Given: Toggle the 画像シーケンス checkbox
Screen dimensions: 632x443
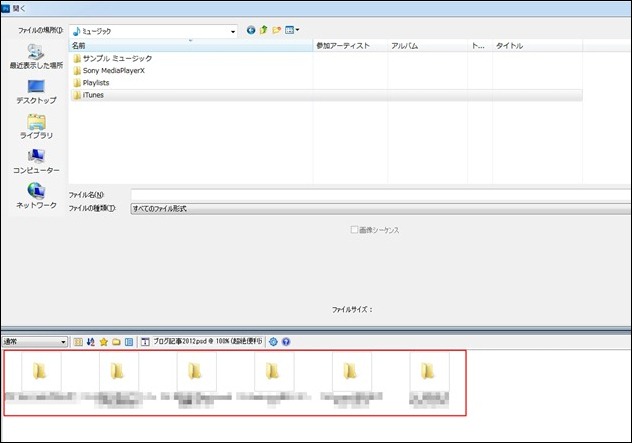Looking at the screenshot, I should (x=354, y=230).
